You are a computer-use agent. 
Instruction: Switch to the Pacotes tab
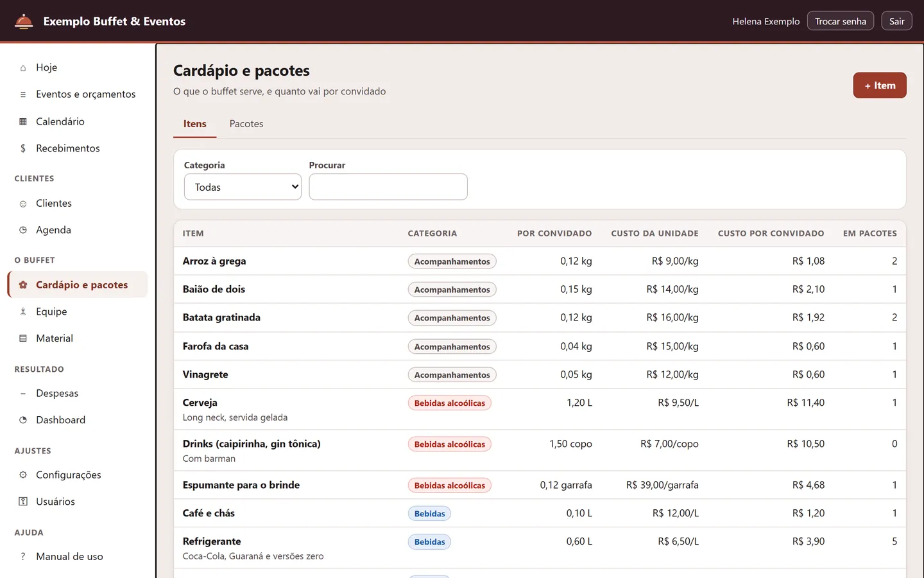click(246, 124)
